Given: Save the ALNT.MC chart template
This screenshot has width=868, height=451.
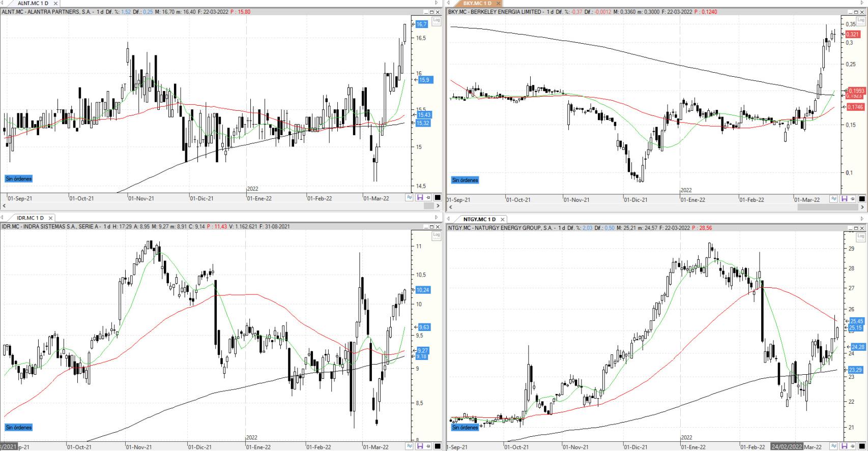Looking at the screenshot, I should click(420, 198).
